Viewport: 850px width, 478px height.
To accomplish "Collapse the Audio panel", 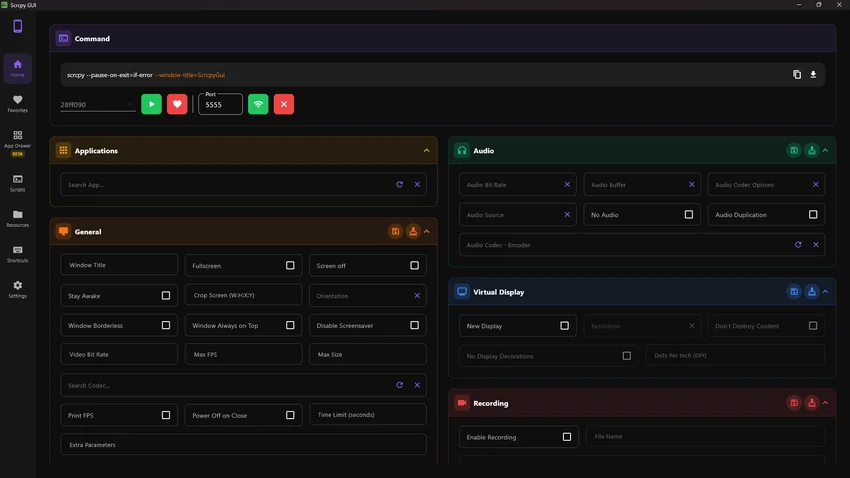I will tap(825, 151).
